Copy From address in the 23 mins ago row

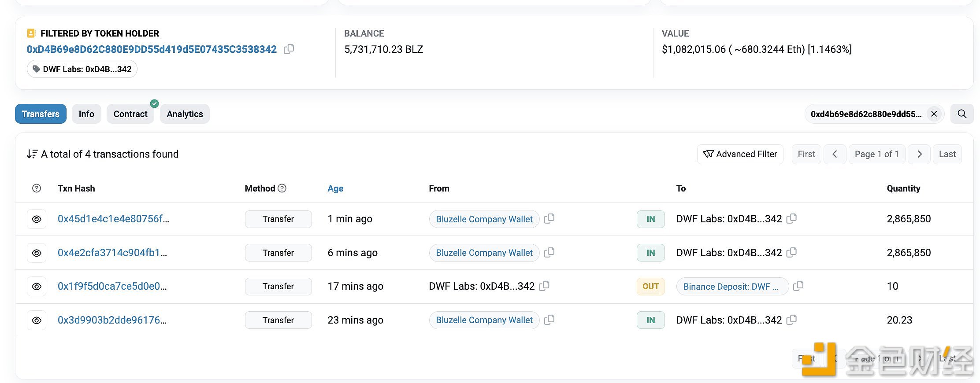tap(549, 320)
